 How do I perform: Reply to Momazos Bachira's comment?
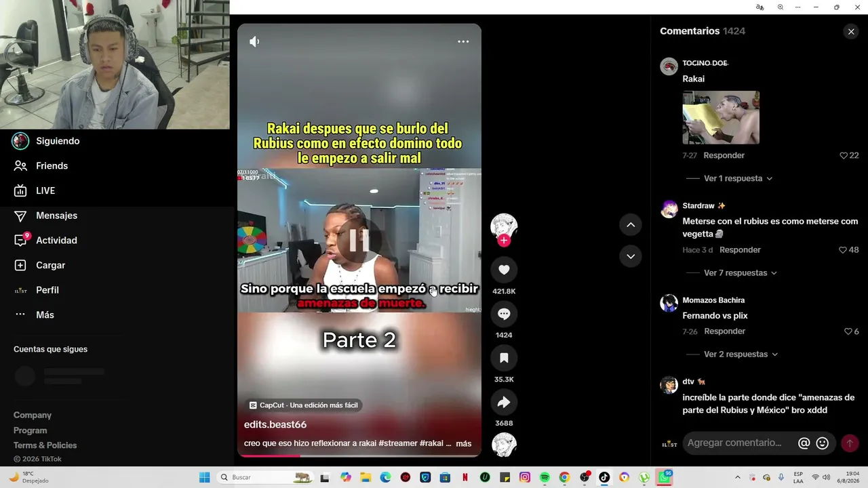724,331
